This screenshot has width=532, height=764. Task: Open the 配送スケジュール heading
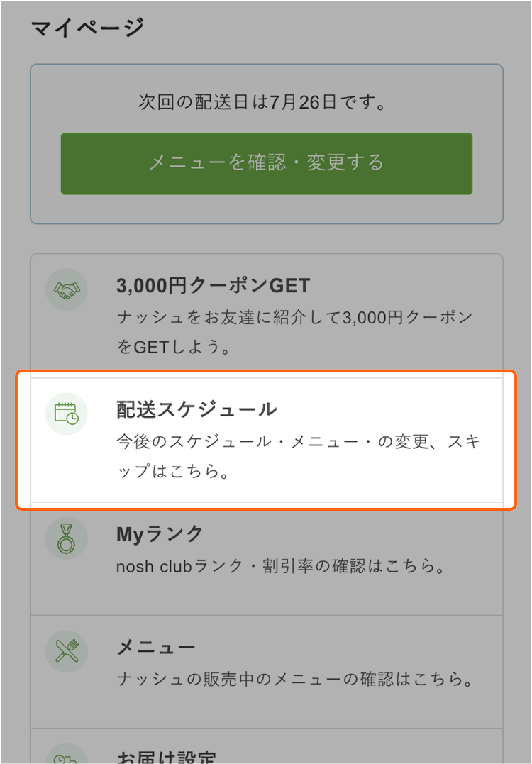point(196,409)
